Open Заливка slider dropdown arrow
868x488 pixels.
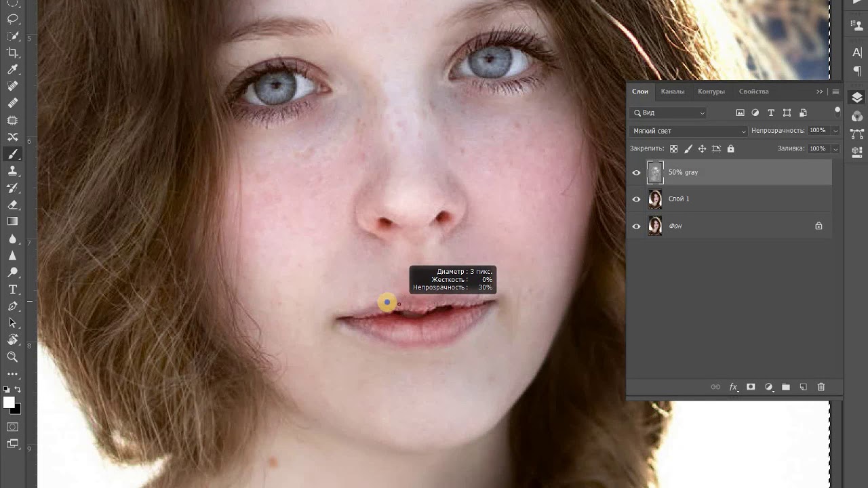pyautogui.click(x=835, y=148)
